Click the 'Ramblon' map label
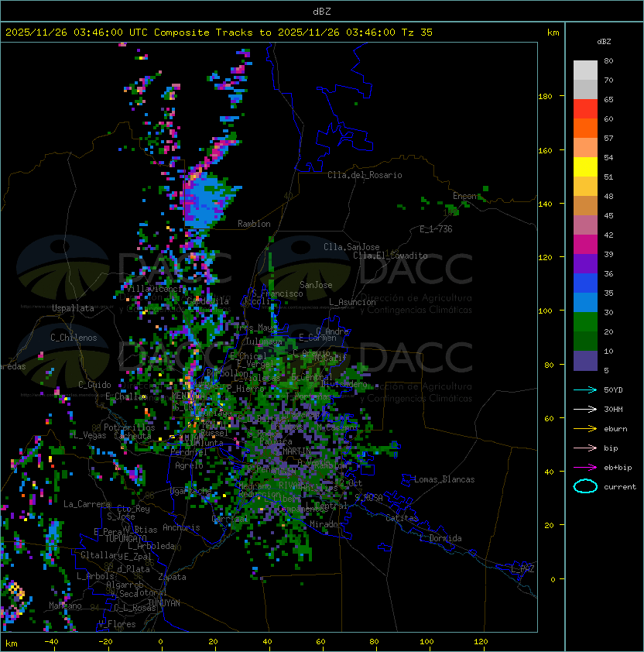644x652 pixels. click(254, 224)
